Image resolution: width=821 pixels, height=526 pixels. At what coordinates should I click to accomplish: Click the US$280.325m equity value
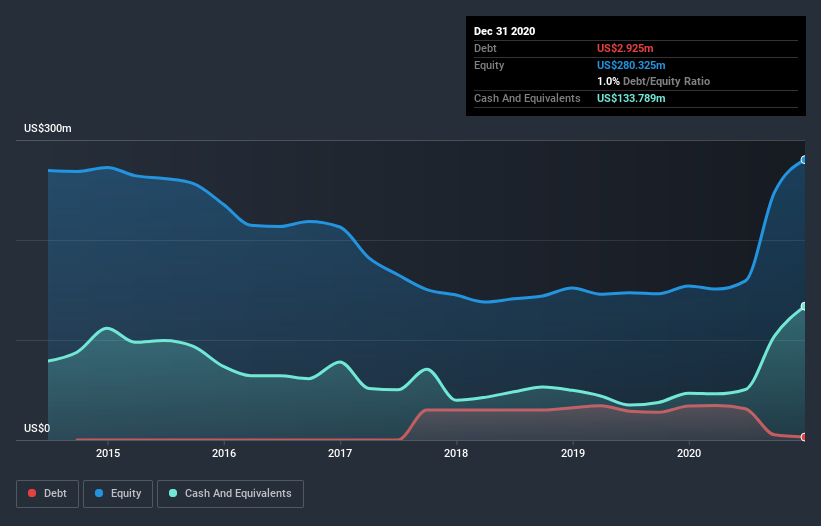631,65
